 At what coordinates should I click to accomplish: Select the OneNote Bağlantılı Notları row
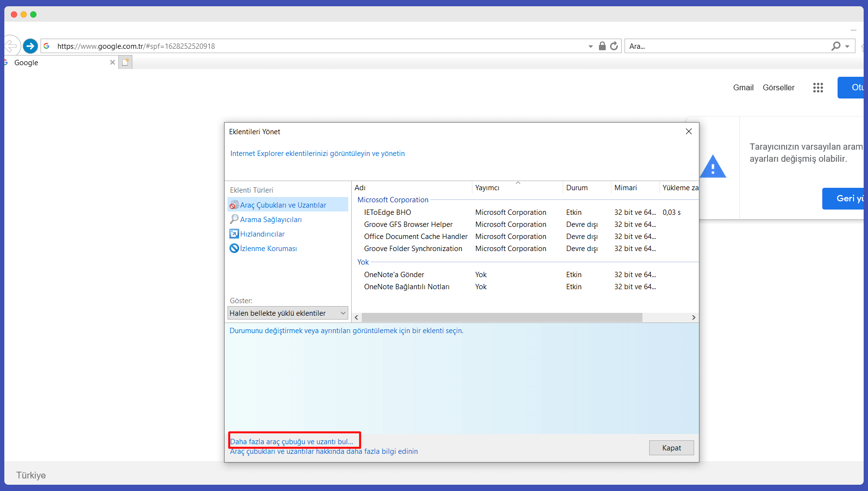[525, 287]
